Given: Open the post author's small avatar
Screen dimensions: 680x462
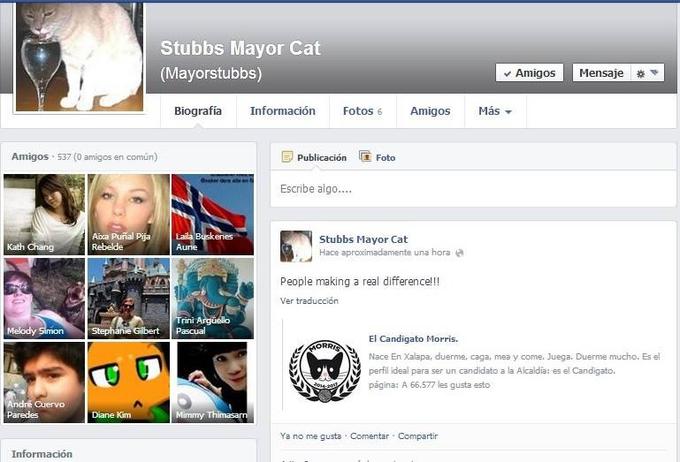Looking at the screenshot, I should click(296, 246).
